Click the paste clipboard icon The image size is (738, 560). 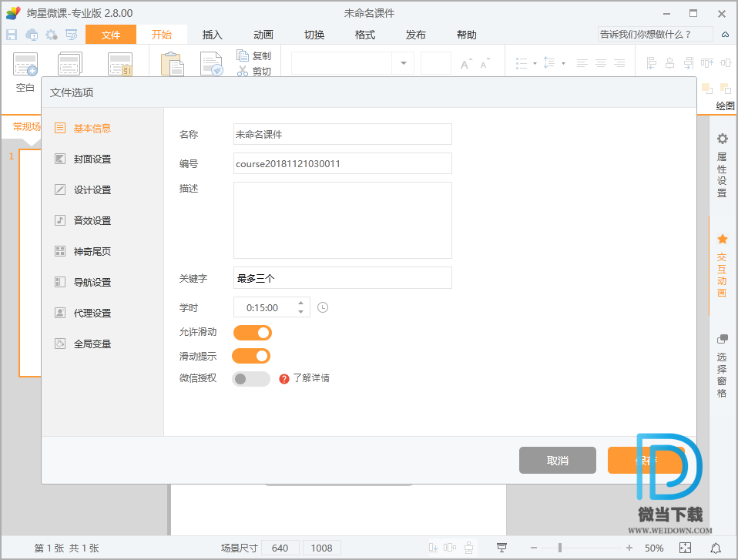(x=173, y=64)
